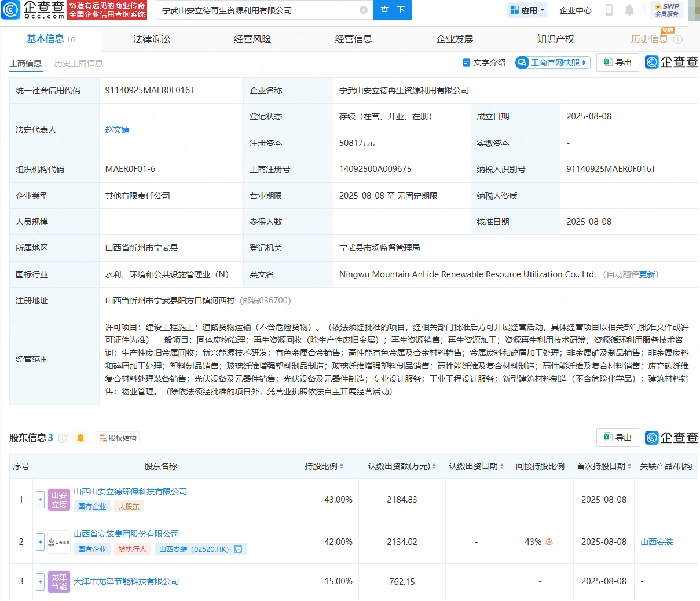Click the 被执行人 tag
Image resolution: width=700 pixels, height=601 pixels.
(132, 549)
